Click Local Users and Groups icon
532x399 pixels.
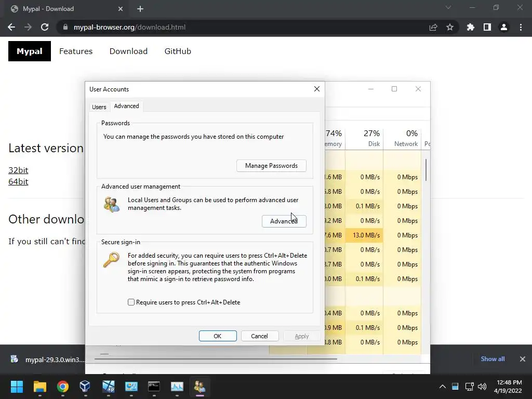pyautogui.click(x=111, y=204)
